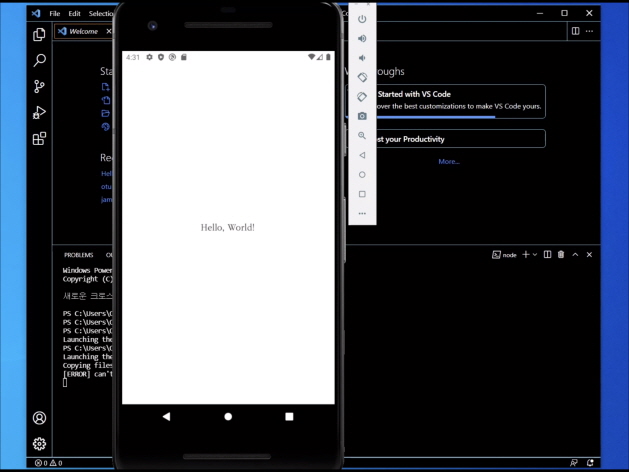Click the Boost your Productivity card
629x472 pixels.
pyautogui.click(x=461, y=139)
